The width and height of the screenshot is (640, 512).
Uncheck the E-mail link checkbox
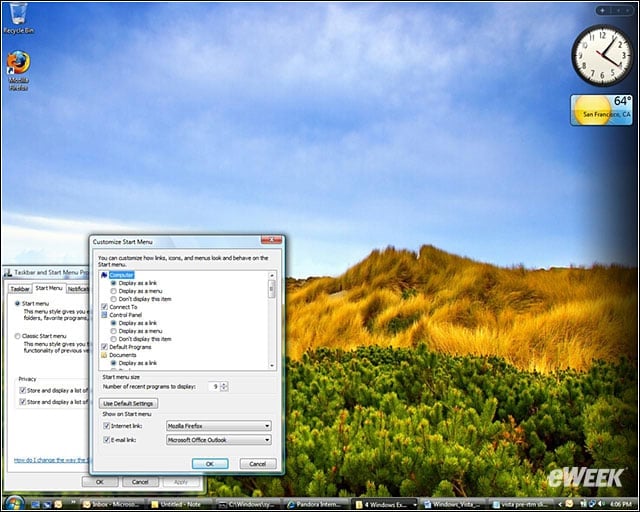107,440
